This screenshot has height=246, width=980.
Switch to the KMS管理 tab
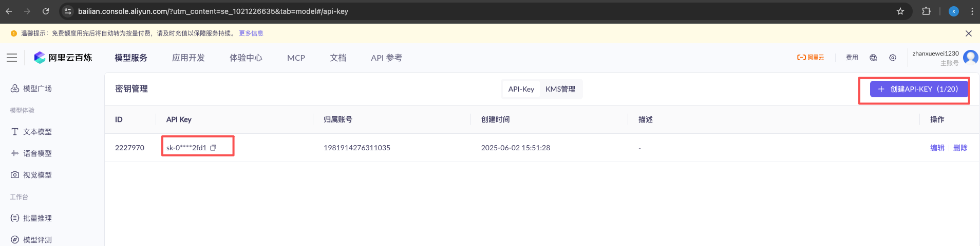pos(560,89)
